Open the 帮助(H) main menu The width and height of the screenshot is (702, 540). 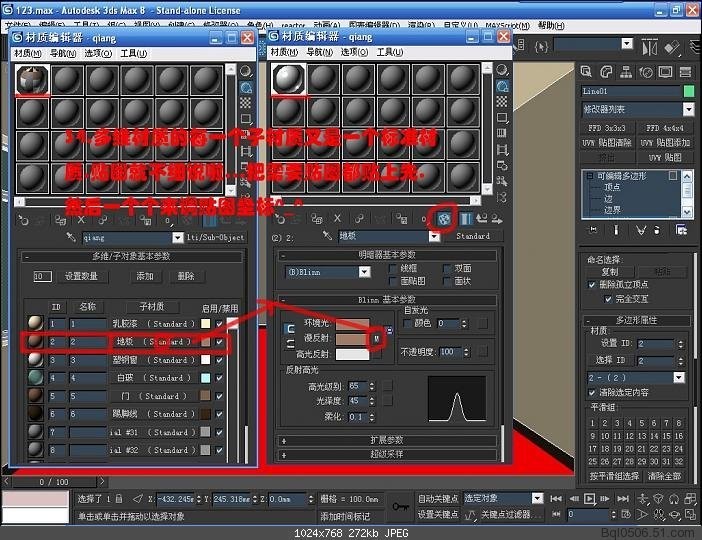tap(551, 26)
